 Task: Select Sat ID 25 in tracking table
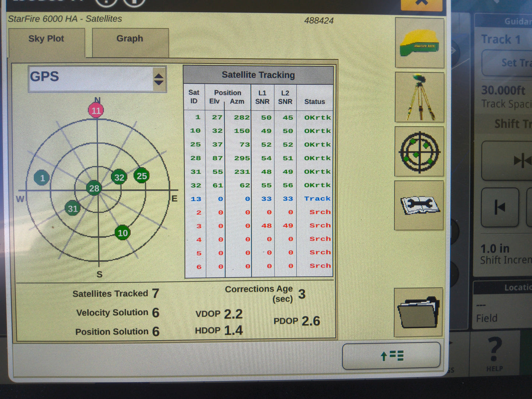[x=195, y=145]
